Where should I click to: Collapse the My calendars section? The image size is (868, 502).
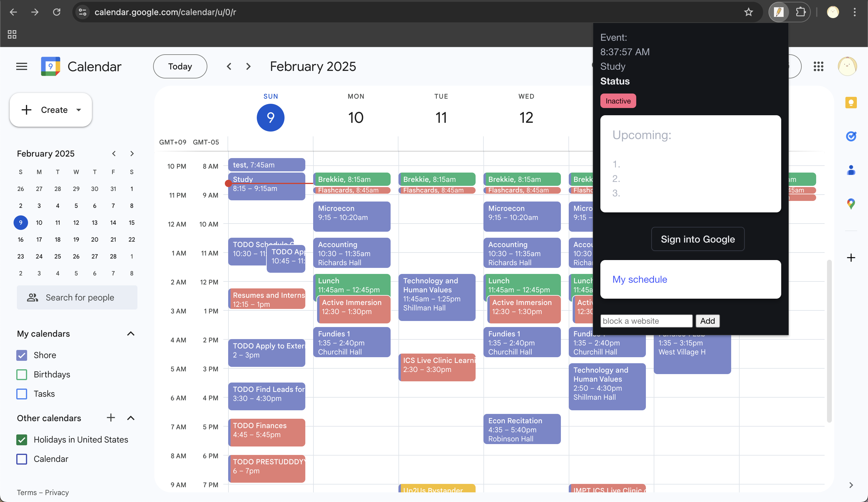click(131, 334)
